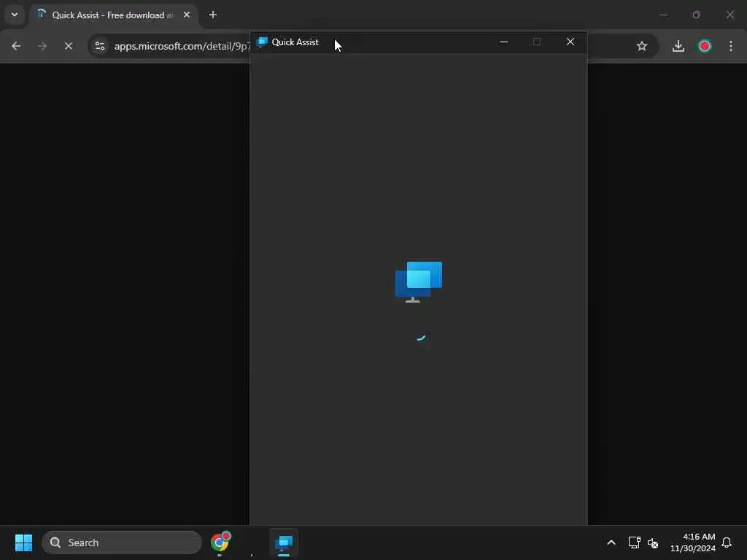This screenshot has width=747, height=560.
Task: Open site information icon in address bar
Action: 100,46
